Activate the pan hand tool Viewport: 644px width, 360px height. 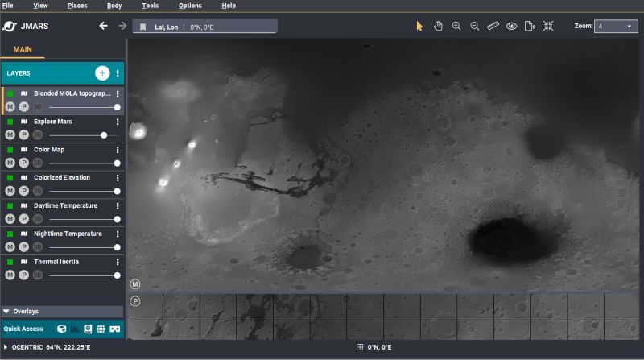[438, 27]
